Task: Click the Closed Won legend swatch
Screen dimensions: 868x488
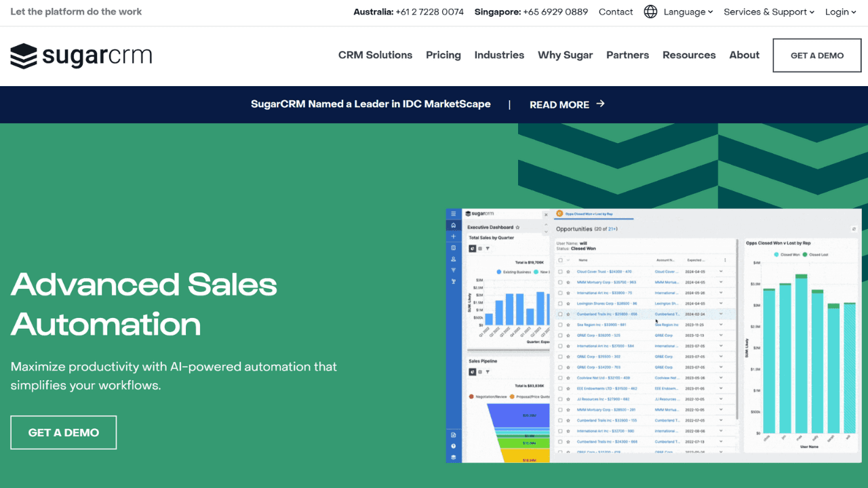Action: 776,255
